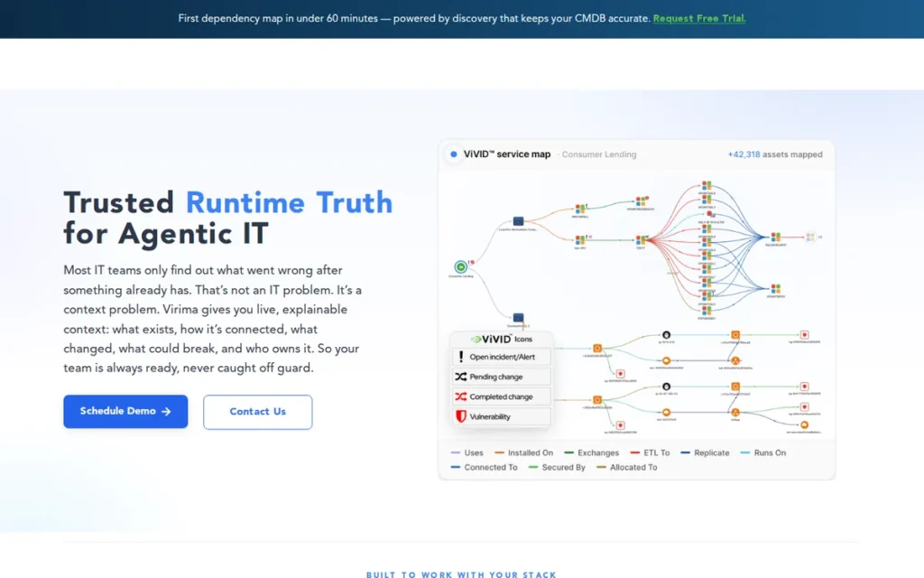Screen dimensions: 924x578
Task: Click the 'Exchanges' legend label
Action: pos(598,453)
